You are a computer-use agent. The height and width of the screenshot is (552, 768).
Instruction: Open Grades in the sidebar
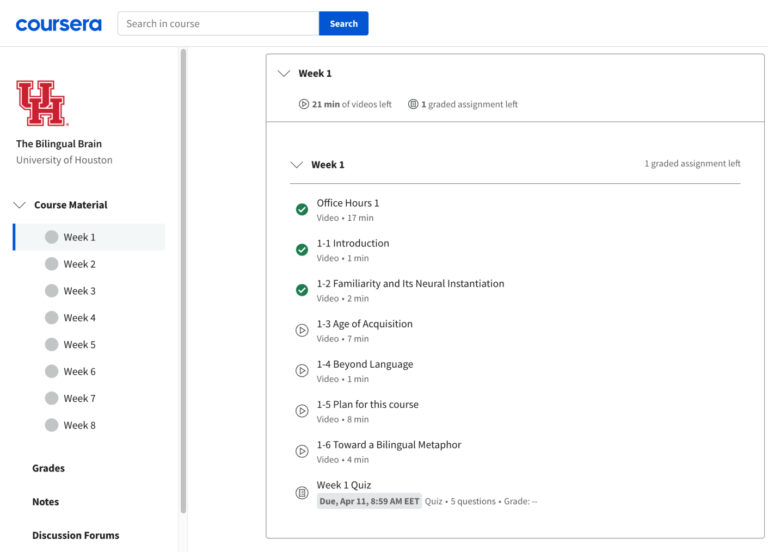(48, 468)
